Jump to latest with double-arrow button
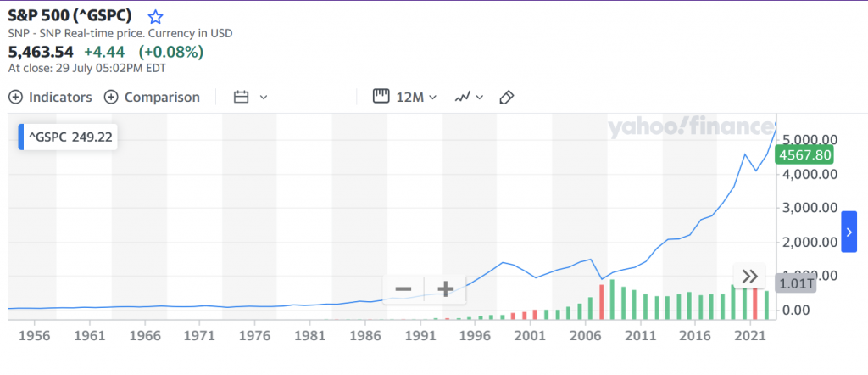This screenshot has height=375, width=868. click(749, 276)
